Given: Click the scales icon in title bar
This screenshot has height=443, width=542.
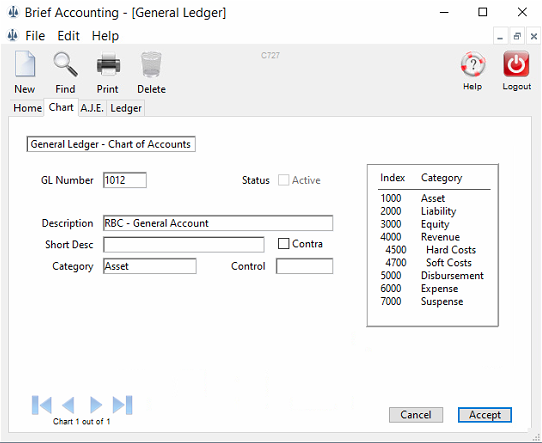Looking at the screenshot, I should tap(13, 12).
